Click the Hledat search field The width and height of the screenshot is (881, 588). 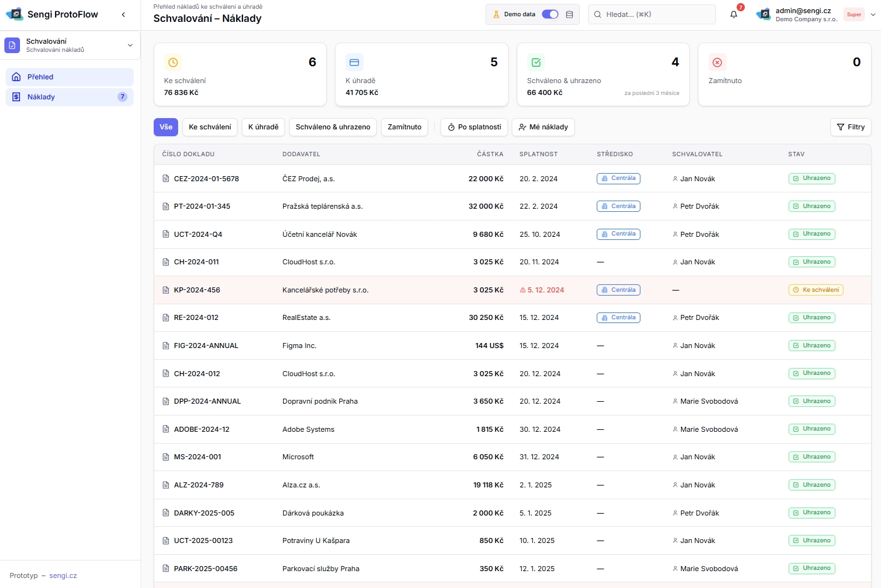(x=652, y=14)
